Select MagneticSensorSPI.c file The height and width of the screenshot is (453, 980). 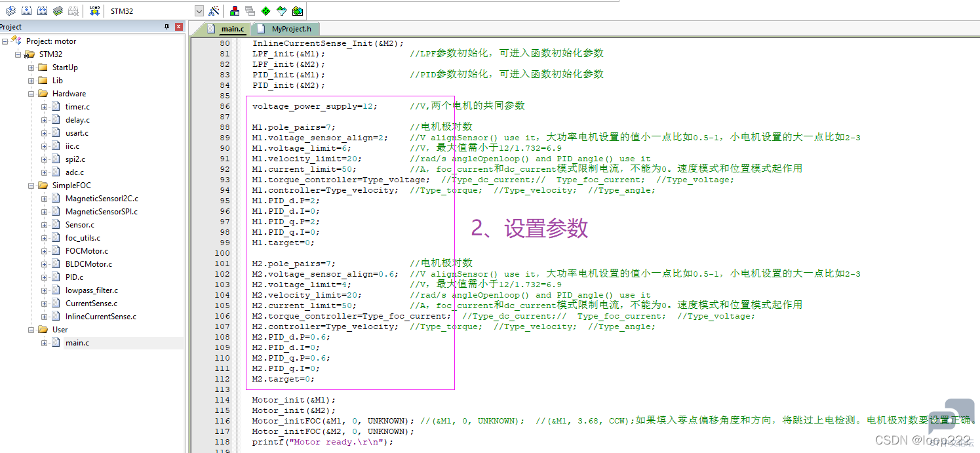pyautogui.click(x=102, y=212)
